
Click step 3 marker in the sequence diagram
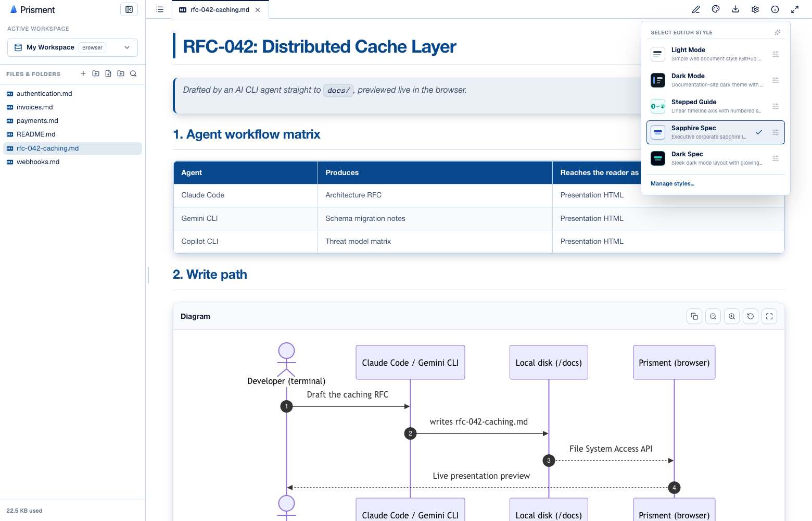click(549, 461)
